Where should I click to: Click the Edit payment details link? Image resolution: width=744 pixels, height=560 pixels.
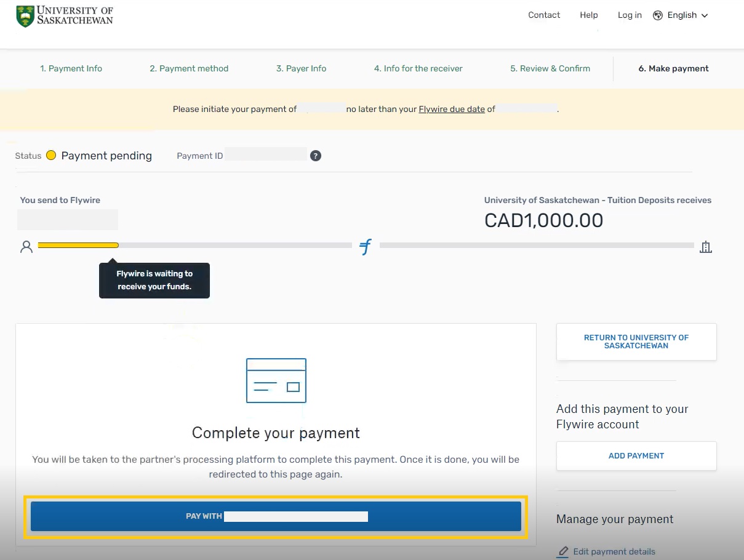point(614,551)
